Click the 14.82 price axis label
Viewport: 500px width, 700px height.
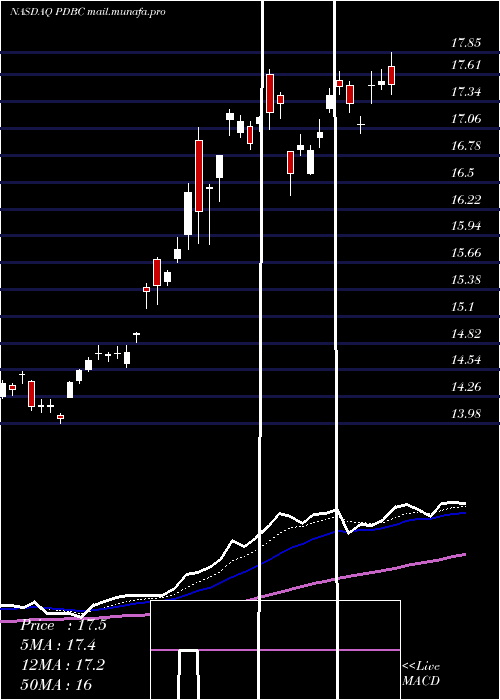(466, 333)
